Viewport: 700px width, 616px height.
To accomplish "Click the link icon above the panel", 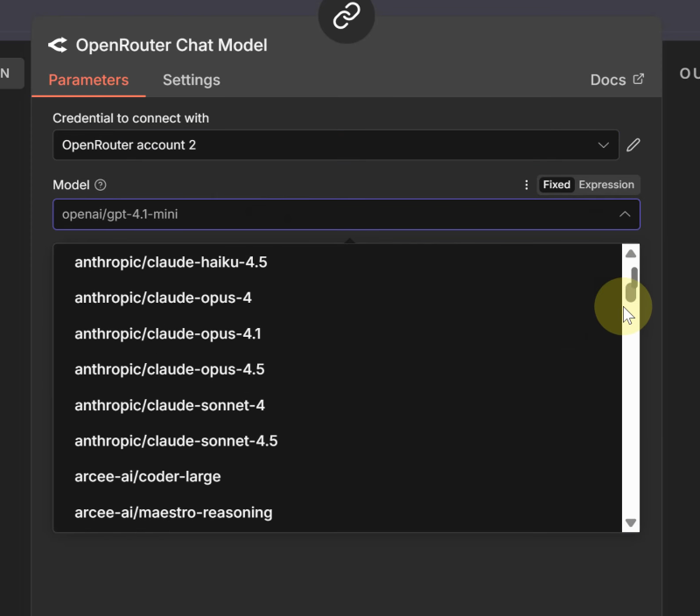I will tap(346, 15).
